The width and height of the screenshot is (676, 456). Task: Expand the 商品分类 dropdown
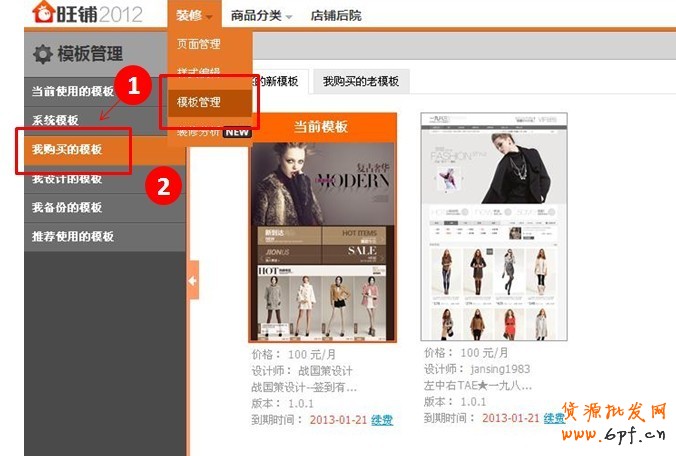point(260,16)
